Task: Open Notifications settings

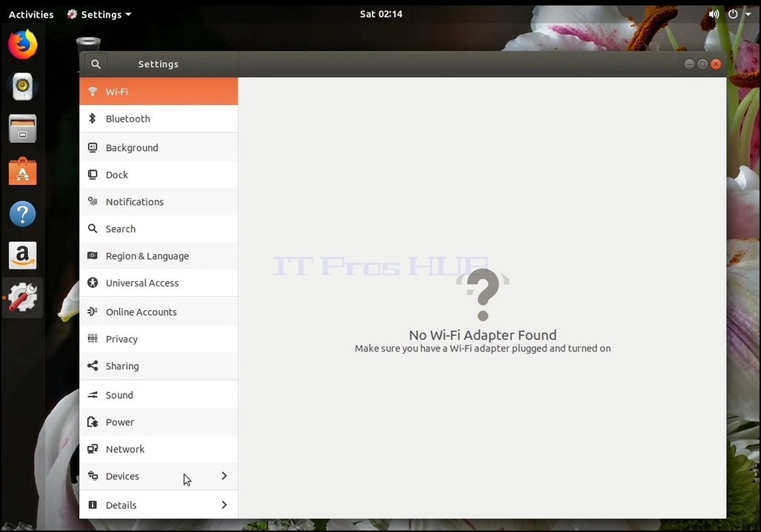Action: click(158, 202)
